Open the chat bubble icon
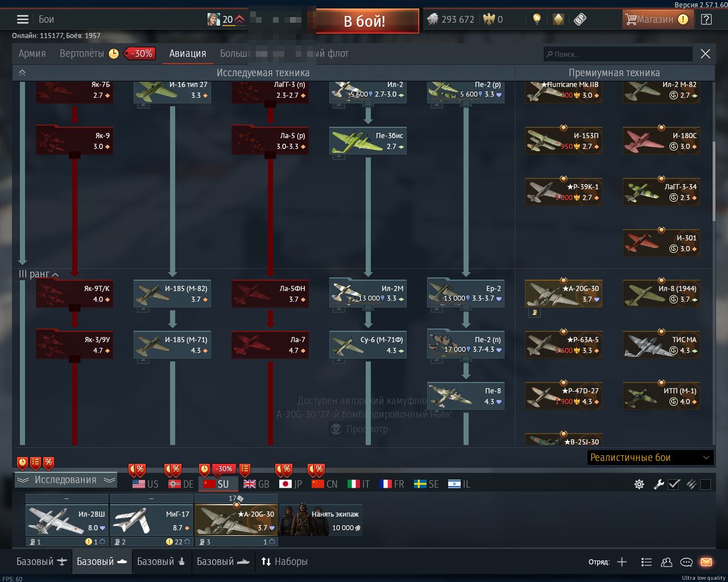This screenshot has height=582, width=728. point(686,562)
